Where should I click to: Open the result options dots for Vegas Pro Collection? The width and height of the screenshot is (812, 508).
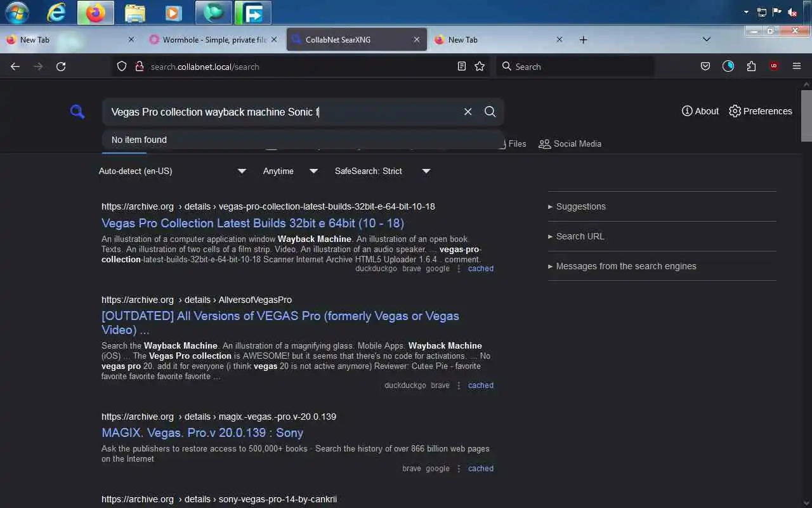[x=459, y=269]
